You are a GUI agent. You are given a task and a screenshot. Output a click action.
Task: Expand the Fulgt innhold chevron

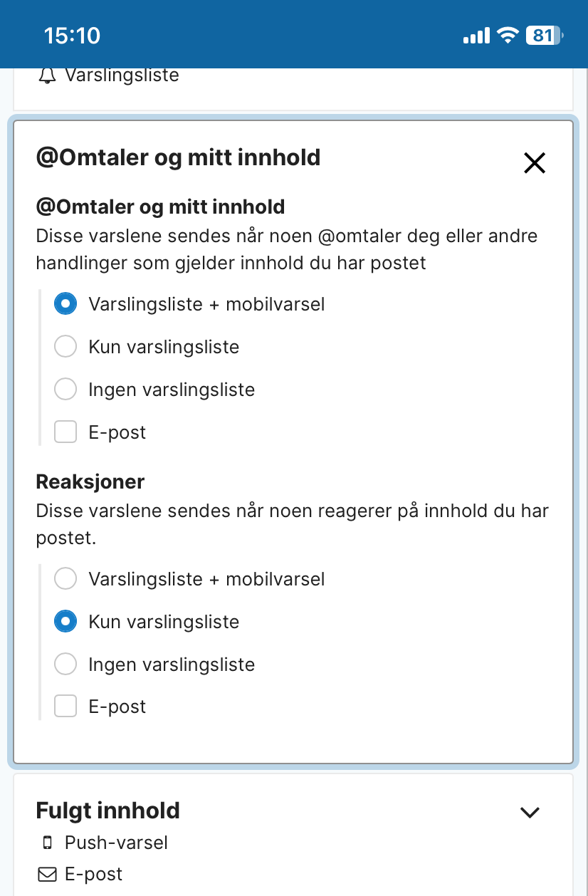[x=530, y=812]
